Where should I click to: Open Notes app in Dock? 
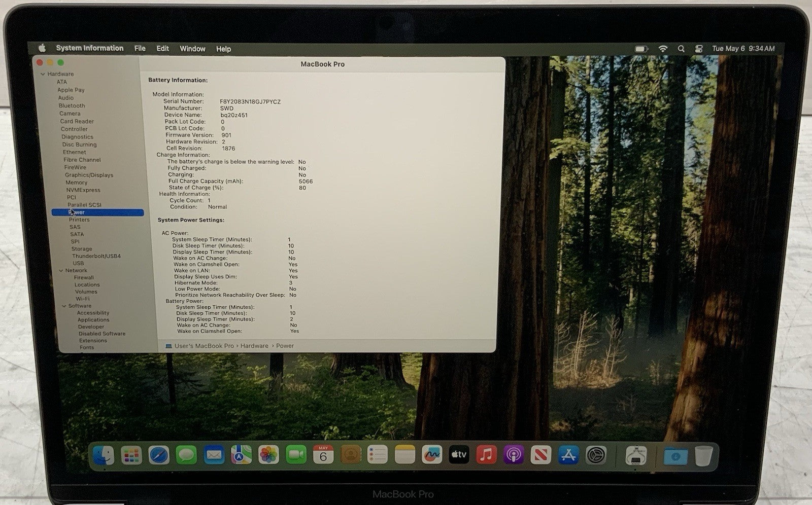pos(405,455)
